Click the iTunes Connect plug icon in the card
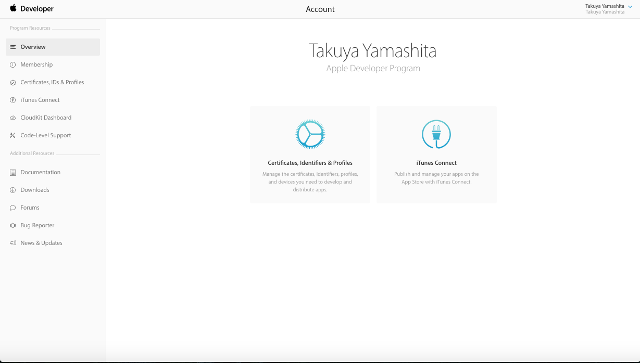640x363 pixels. [x=436, y=134]
